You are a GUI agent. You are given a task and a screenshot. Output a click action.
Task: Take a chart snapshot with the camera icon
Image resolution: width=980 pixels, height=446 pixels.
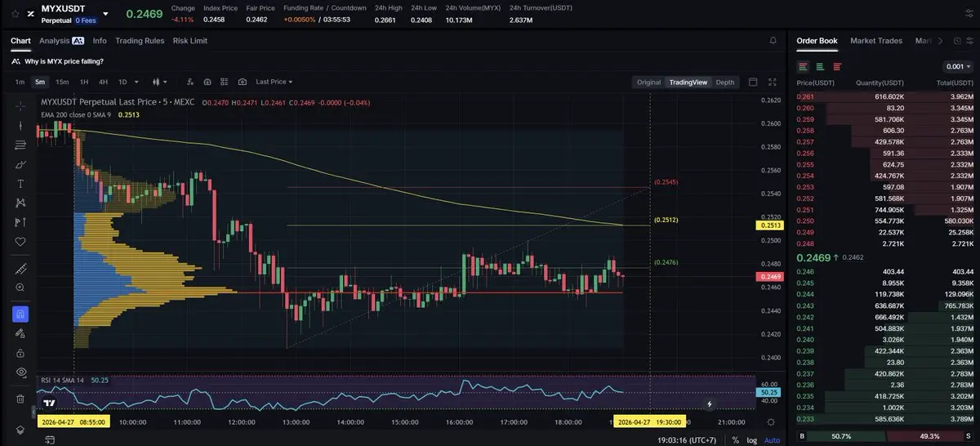tap(243, 82)
